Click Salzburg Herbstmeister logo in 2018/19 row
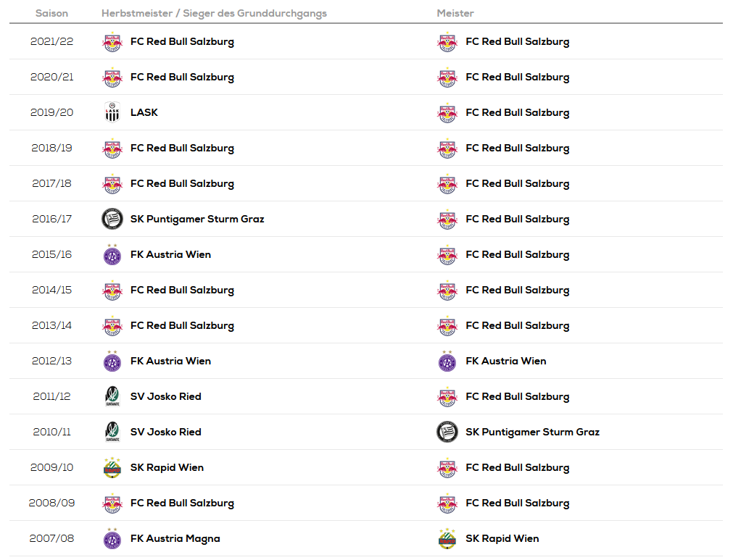This screenshot has height=560, width=733. click(x=112, y=148)
